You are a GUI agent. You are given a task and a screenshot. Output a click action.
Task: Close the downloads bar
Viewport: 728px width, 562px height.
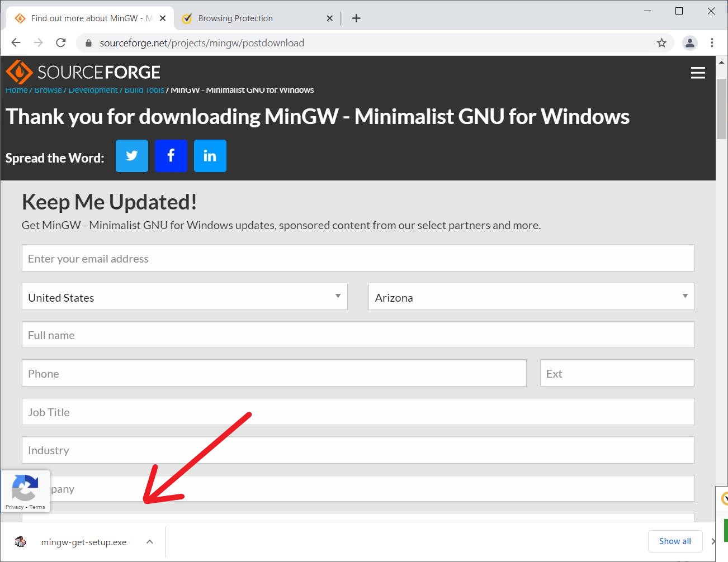point(713,541)
